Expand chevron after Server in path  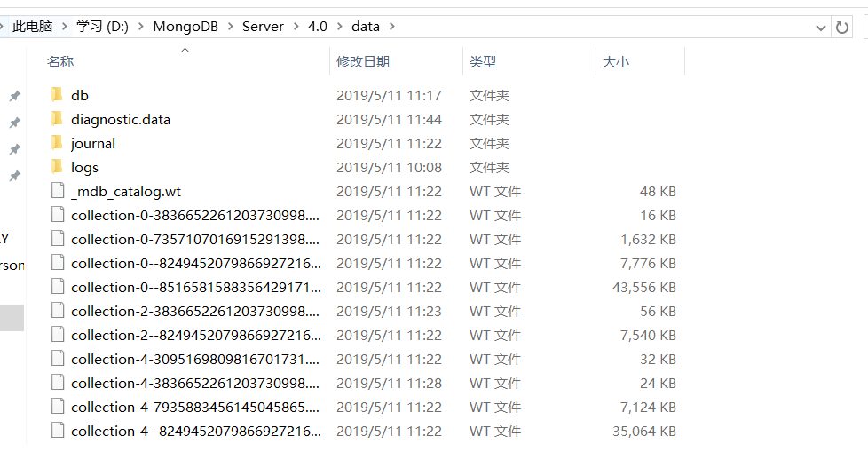296,26
